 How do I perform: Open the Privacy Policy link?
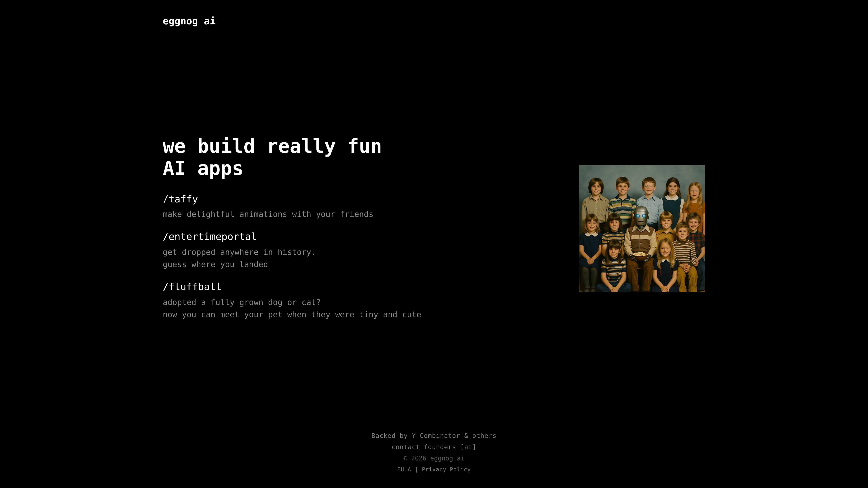tap(446, 469)
